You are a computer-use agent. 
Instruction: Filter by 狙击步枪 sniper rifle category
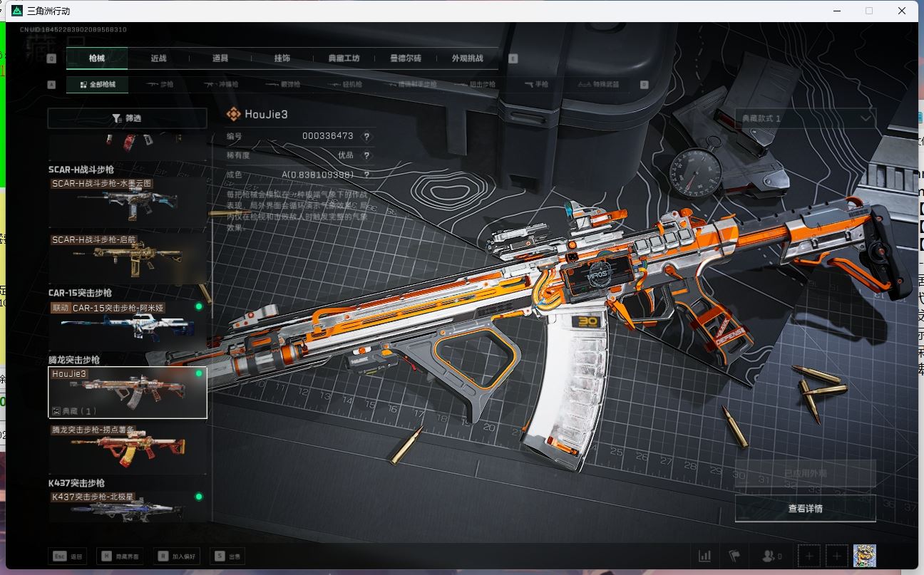tap(481, 85)
